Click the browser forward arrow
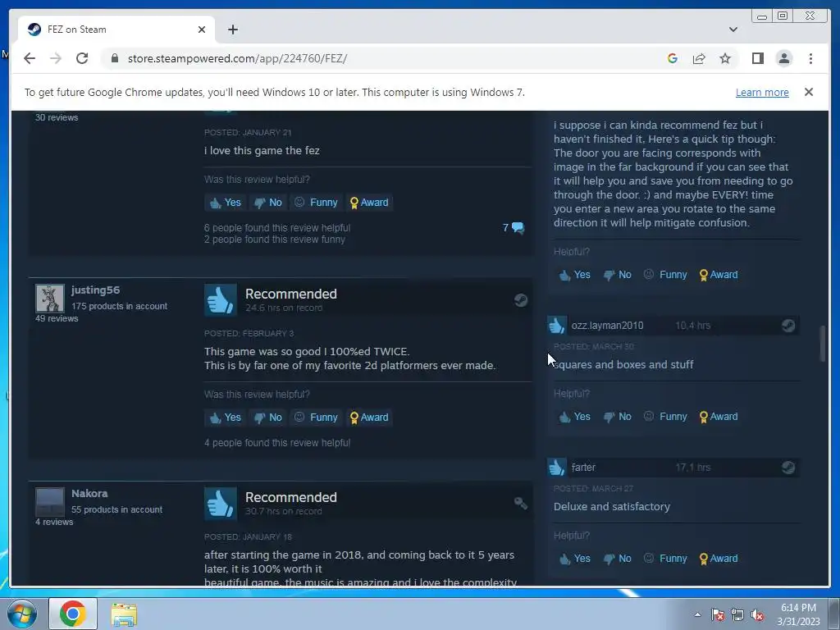 56,58
